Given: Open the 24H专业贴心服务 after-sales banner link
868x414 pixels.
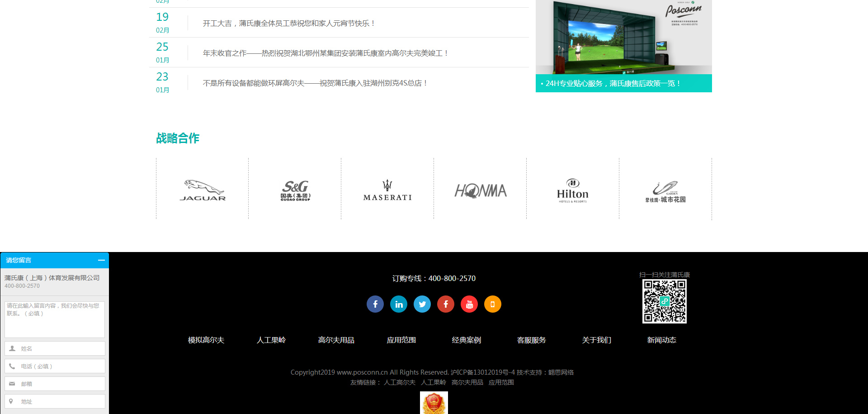Looking at the screenshot, I should [613, 84].
